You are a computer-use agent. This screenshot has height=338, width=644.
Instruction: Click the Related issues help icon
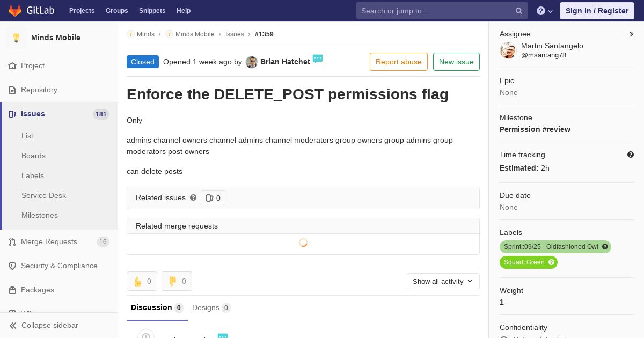193,197
